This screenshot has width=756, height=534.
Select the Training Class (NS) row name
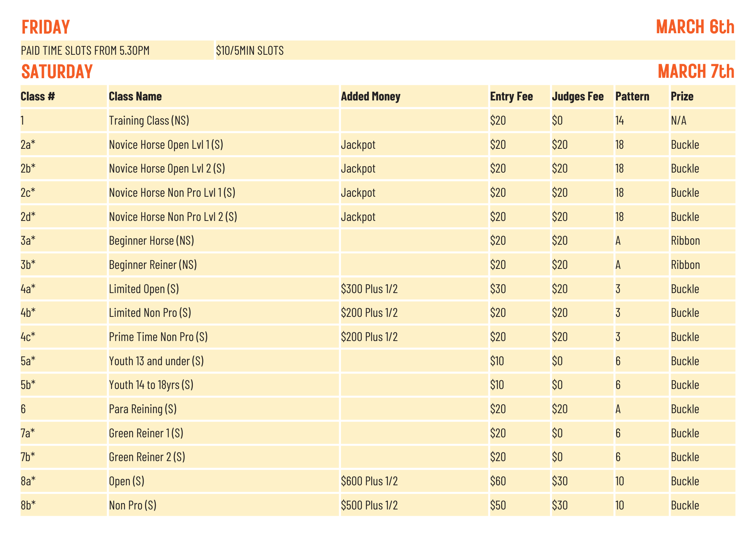point(149,121)
